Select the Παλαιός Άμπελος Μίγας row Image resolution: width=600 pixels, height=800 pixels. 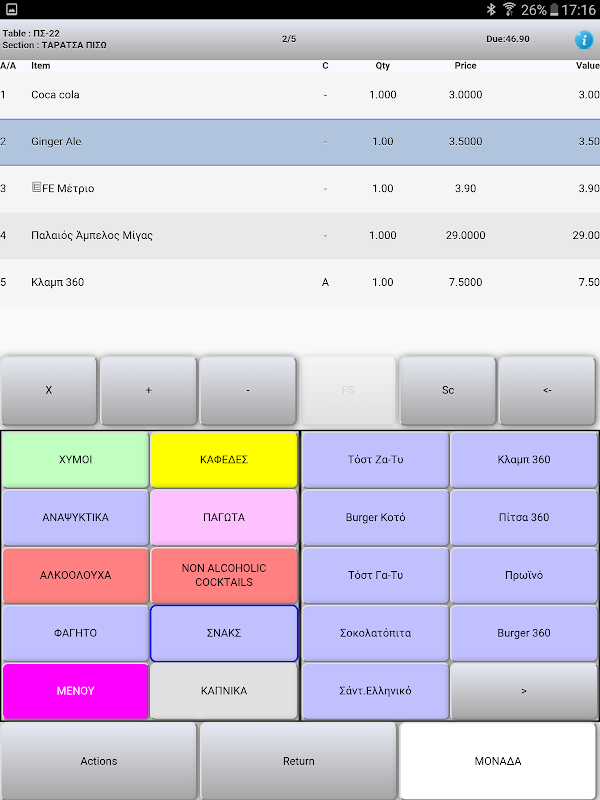point(300,235)
